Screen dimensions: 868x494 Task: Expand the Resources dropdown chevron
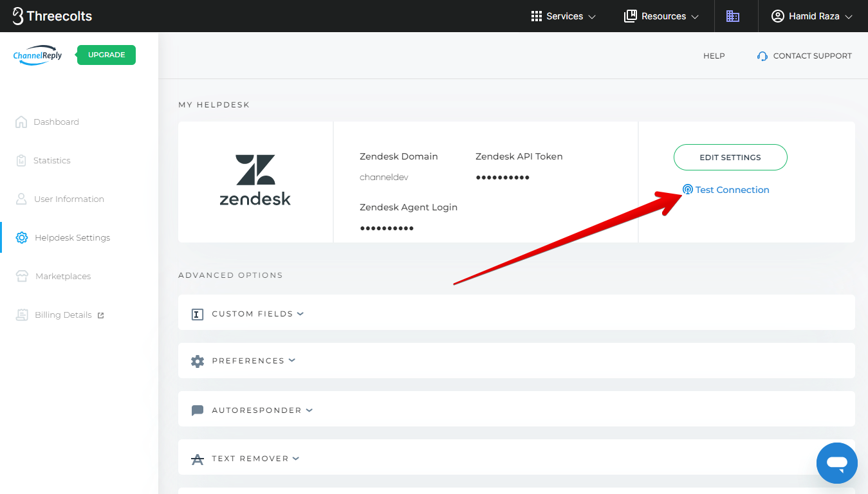point(695,17)
